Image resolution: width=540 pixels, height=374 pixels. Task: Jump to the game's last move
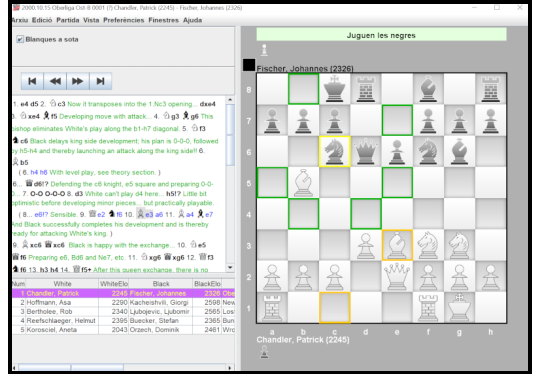tap(101, 81)
